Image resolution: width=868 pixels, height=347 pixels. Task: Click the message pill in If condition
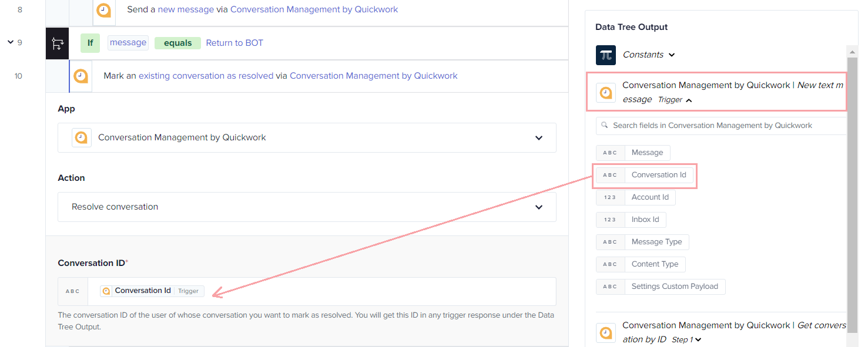point(128,42)
